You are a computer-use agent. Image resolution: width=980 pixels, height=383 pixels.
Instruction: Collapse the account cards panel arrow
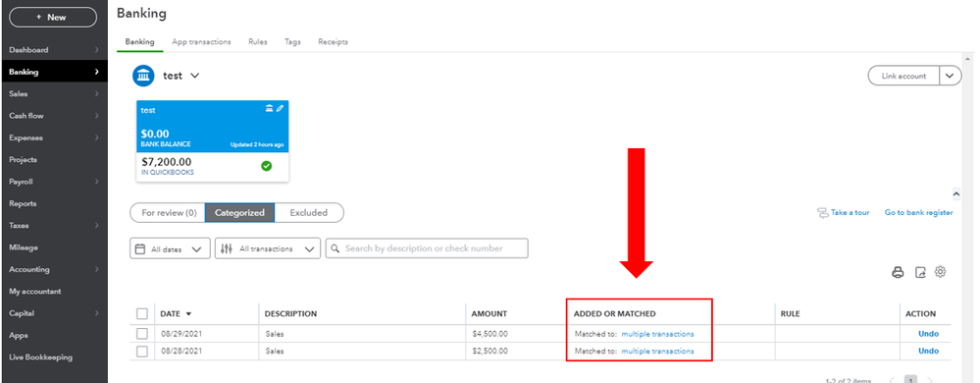point(956,194)
